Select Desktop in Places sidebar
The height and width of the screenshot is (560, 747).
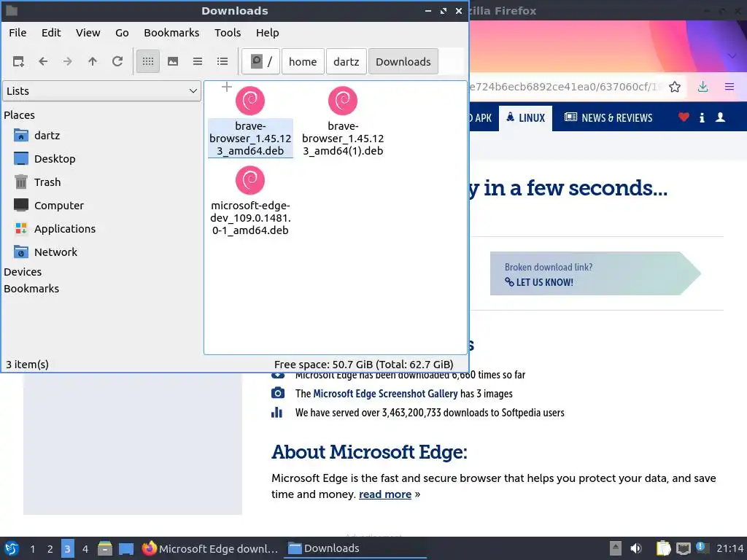click(54, 159)
